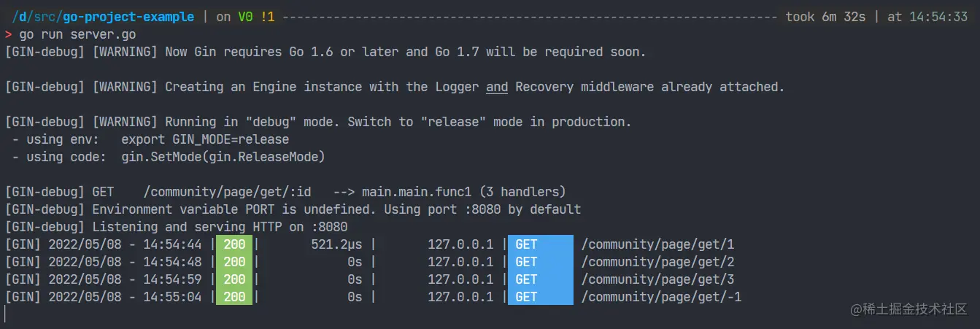Image resolution: width=980 pixels, height=329 pixels.
Task: Click 'export GIN_MODE=release' text
Action: click(x=205, y=139)
